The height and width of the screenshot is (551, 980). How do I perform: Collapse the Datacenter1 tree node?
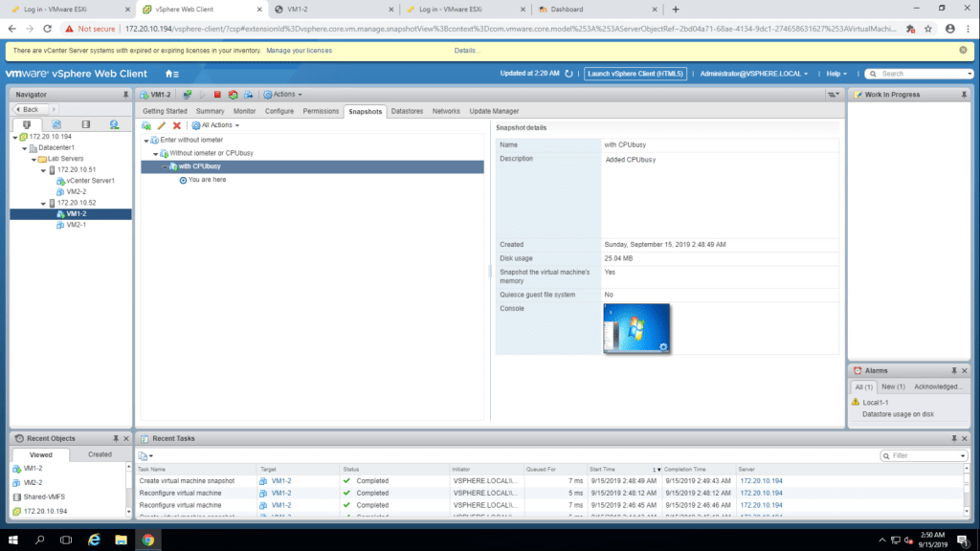(x=21, y=148)
